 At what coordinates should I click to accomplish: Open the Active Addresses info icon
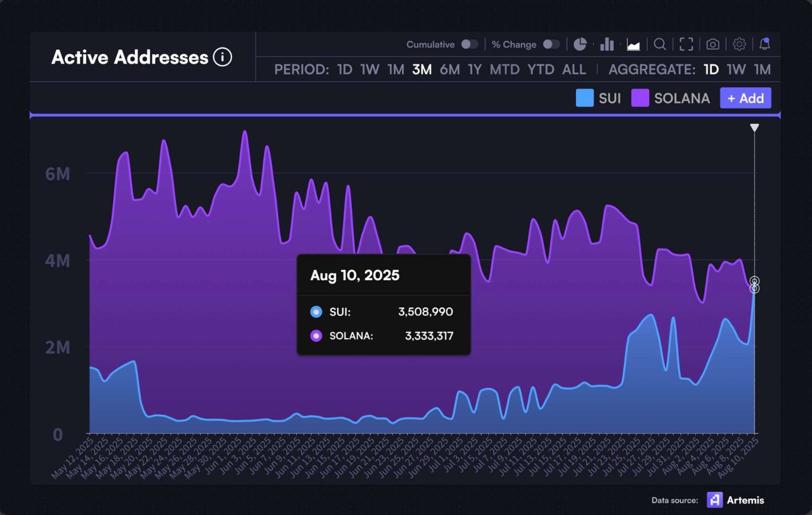tap(222, 57)
